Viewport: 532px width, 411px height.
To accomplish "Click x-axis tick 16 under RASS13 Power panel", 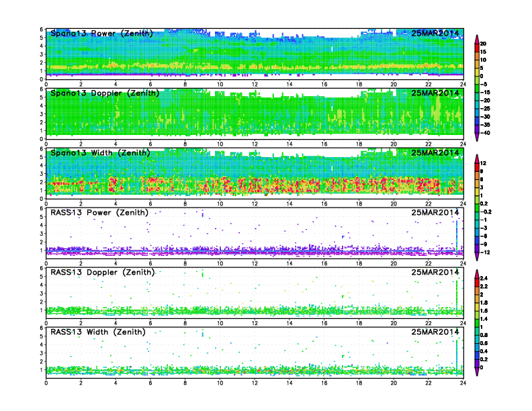I will point(324,263).
